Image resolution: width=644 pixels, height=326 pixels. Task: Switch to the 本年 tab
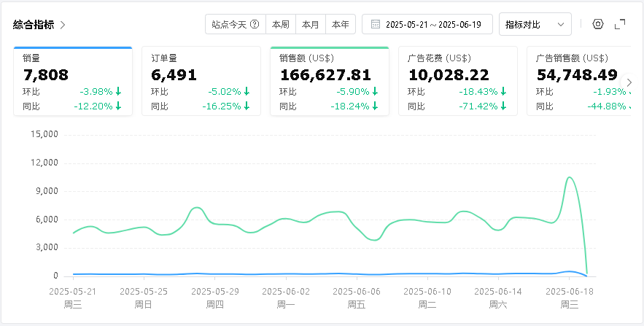click(x=341, y=24)
